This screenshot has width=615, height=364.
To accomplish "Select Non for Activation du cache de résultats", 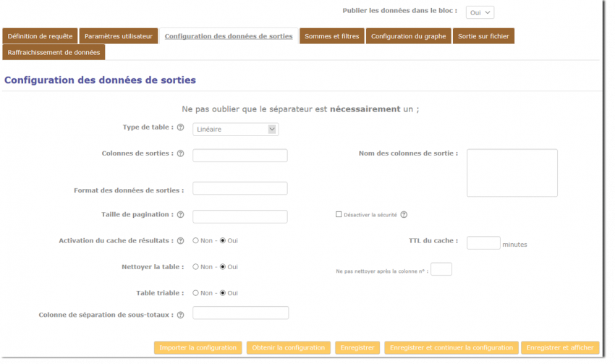I will 196,240.
